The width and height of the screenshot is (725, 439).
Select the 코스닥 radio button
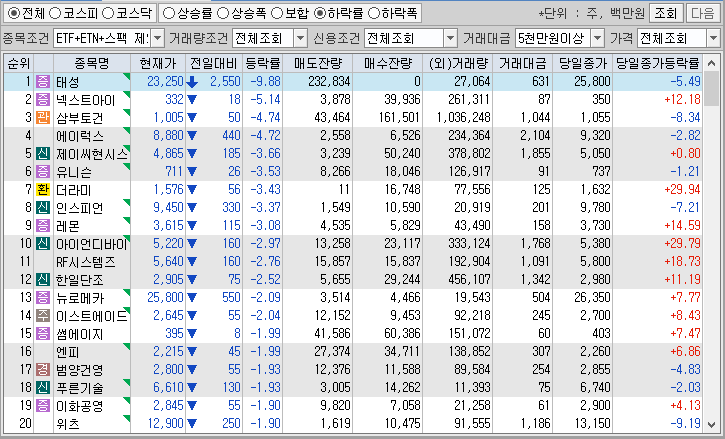[x=108, y=13]
